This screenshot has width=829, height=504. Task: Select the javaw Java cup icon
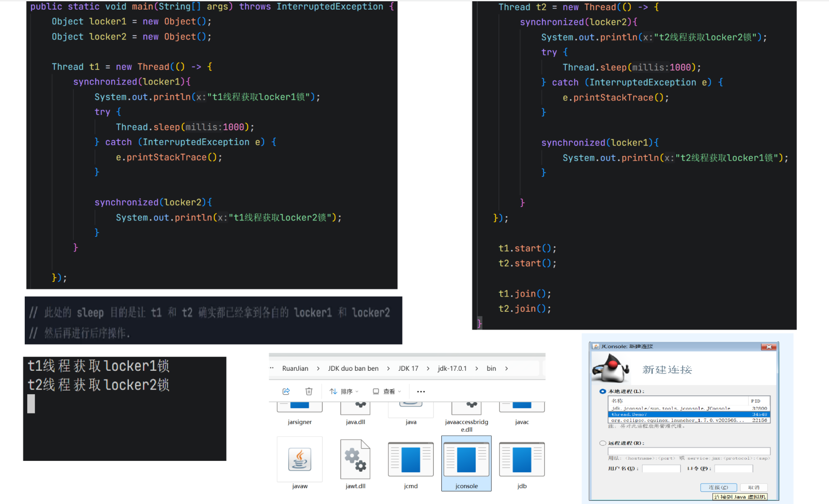[x=300, y=460]
